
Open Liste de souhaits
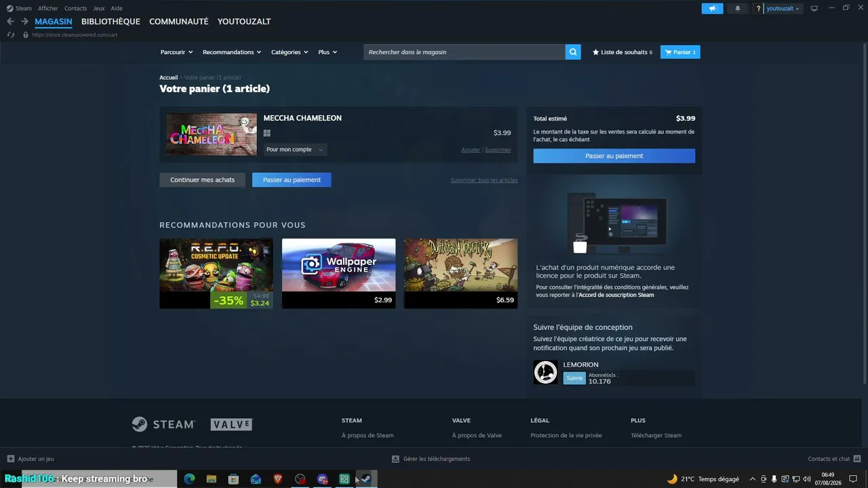pyautogui.click(x=623, y=52)
